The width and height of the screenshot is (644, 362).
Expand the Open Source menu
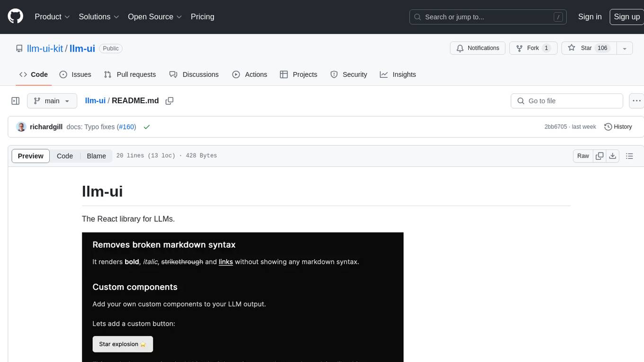pos(155,17)
